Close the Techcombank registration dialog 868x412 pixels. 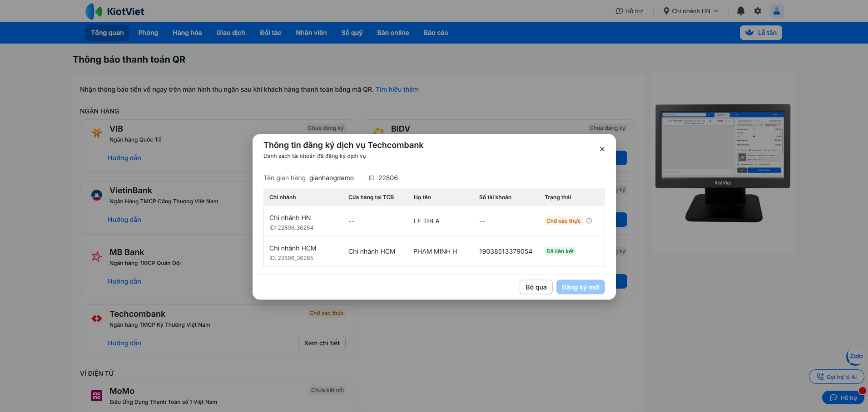click(602, 149)
